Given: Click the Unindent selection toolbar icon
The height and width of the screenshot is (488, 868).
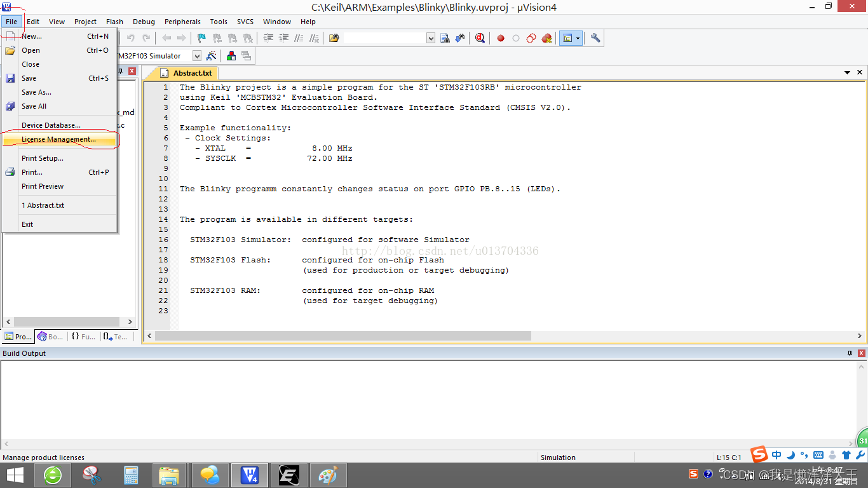Looking at the screenshot, I should coord(283,38).
